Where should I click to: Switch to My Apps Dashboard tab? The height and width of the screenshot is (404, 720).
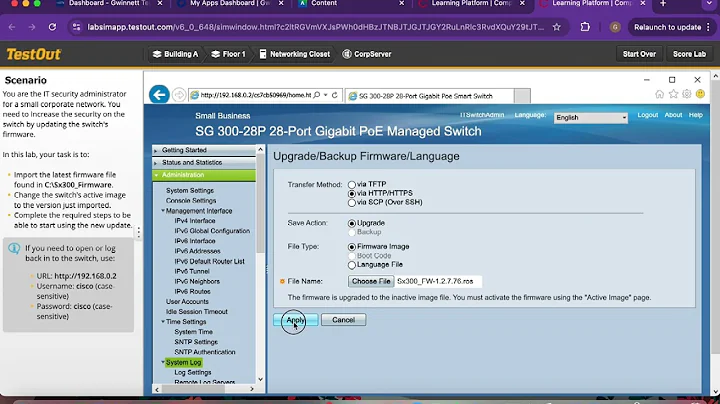pos(230,3)
